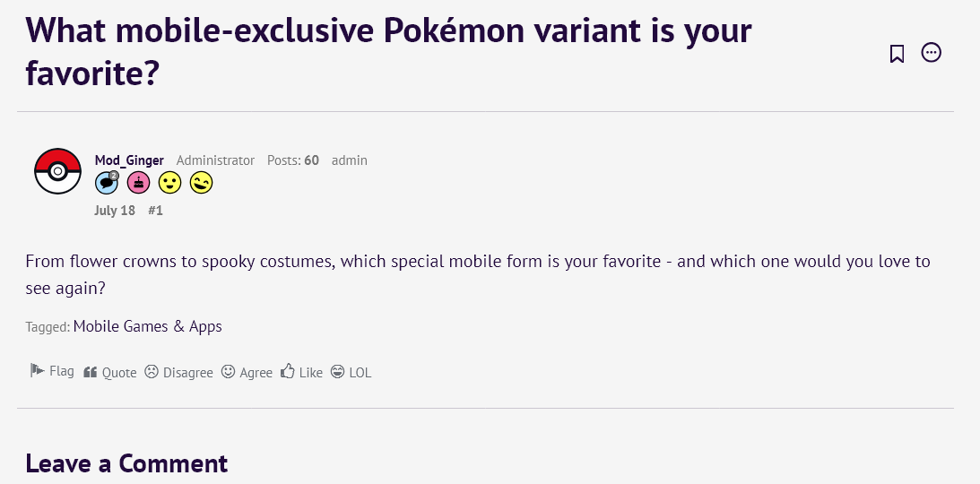Click the quotation marks icon
980x484 pixels.
click(90, 373)
